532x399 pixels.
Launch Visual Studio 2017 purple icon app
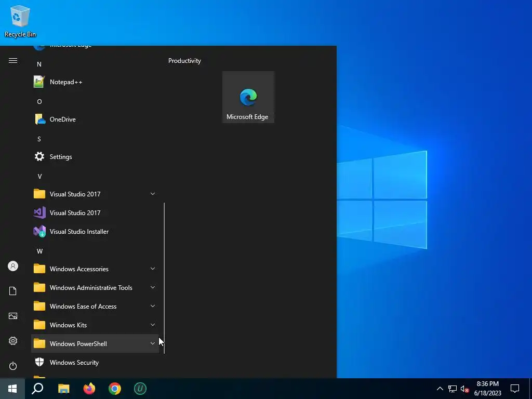point(95,212)
